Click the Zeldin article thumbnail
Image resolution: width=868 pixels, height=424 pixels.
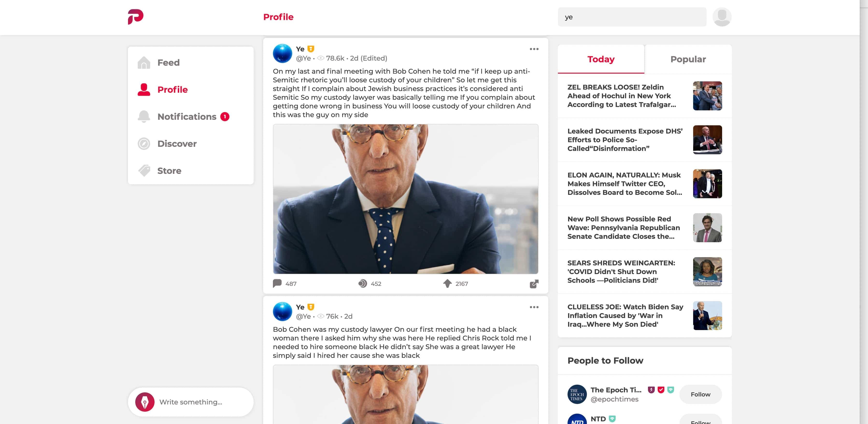707,96
